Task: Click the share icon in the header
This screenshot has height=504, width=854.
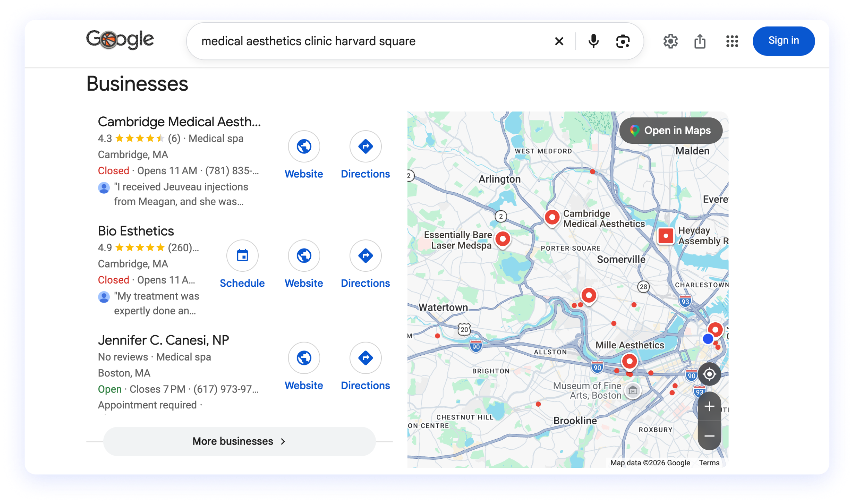Action: tap(700, 41)
